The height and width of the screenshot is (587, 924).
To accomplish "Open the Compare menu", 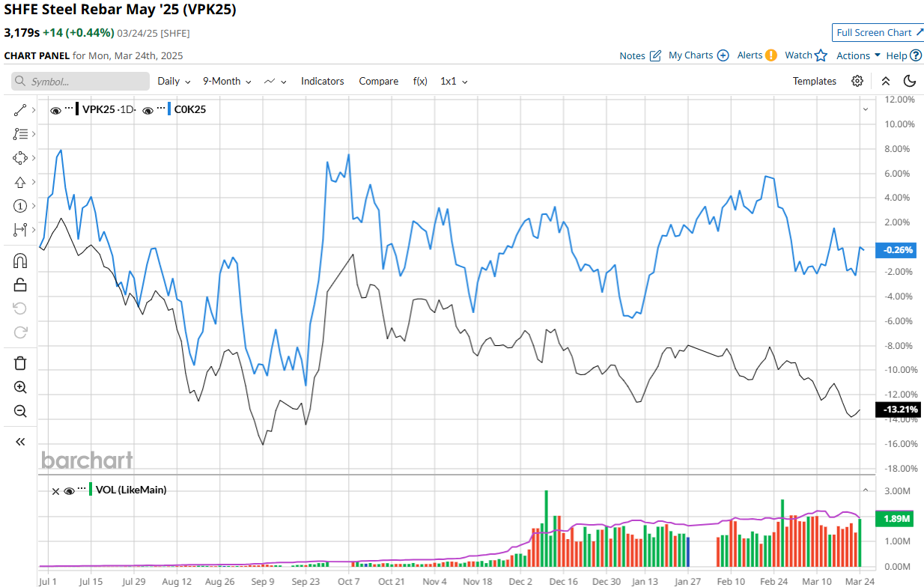I will (378, 81).
